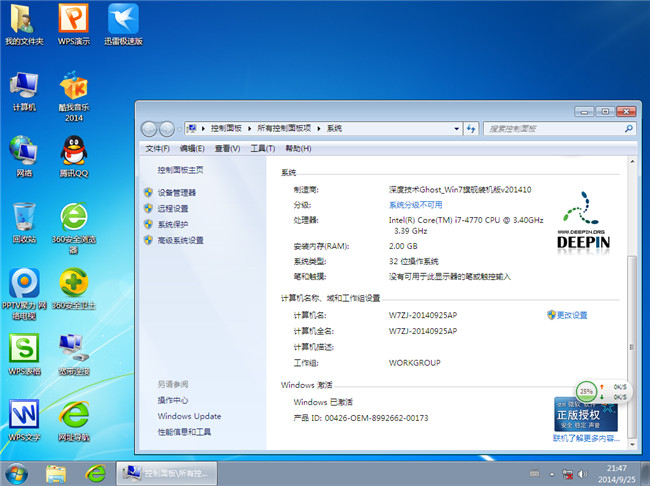The width and height of the screenshot is (650, 486).
Task: Click 联机了解更多内容 link
Action: click(x=586, y=438)
